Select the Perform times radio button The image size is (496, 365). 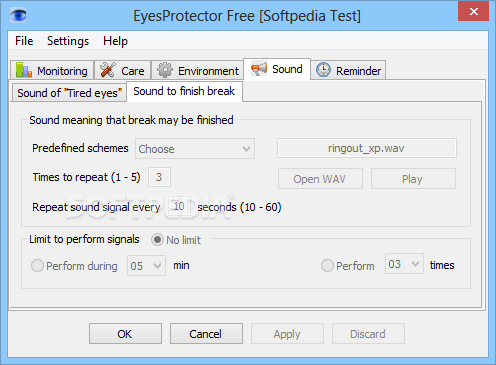[327, 266]
